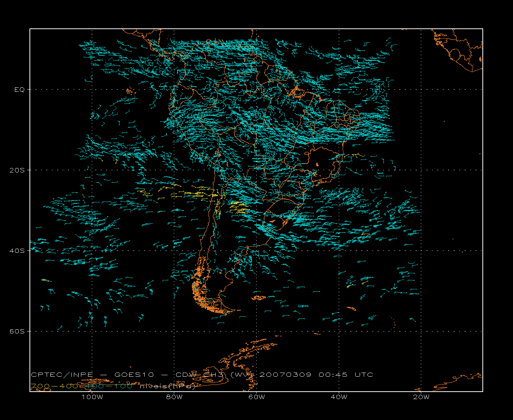Click the "20070309" date in caption

tap(285, 375)
